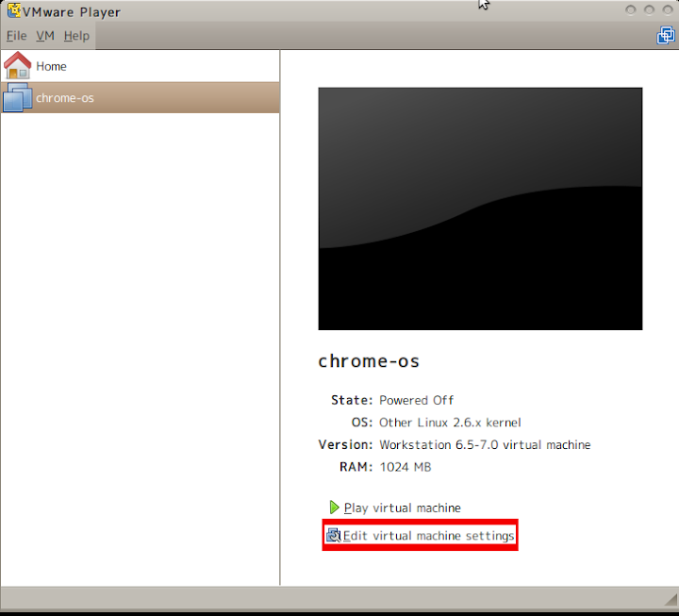The width and height of the screenshot is (679, 616).
Task: Click the chrome-os VM screen preview thumbnail
Action: 480,208
